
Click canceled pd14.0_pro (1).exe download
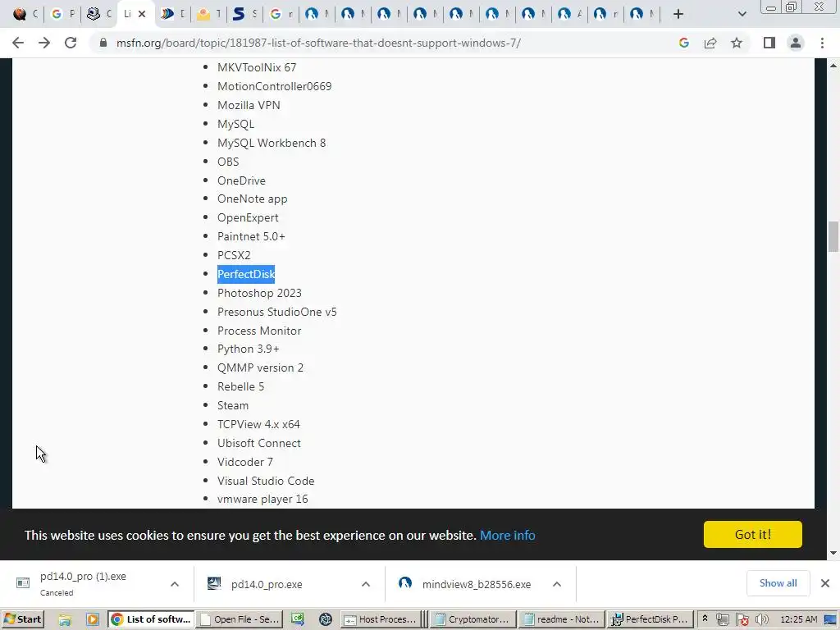(x=83, y=583)
